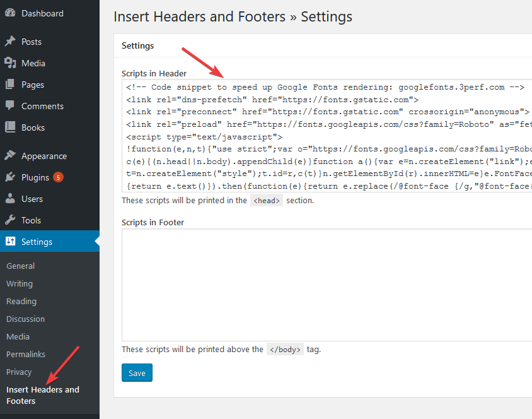Image resolution: width=532 pixels, height=419 pixels.
Task: Open the Writing settings page
Action: click(x=20, y=283)
